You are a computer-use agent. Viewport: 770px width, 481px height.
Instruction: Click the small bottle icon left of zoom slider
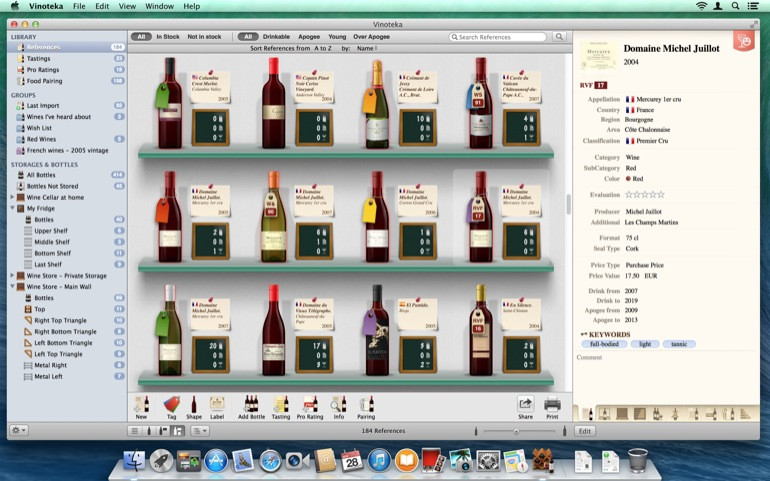pyautogui.click(x=475, y=431)
